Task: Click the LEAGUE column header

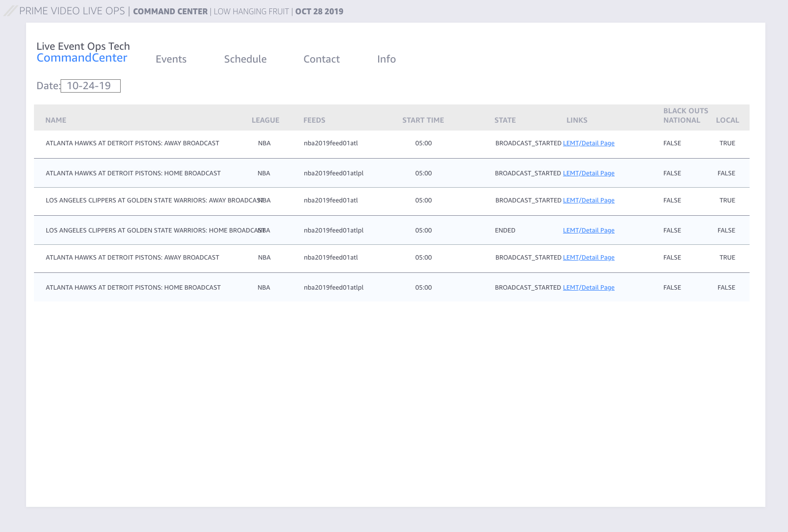Action: click(265, 120)
